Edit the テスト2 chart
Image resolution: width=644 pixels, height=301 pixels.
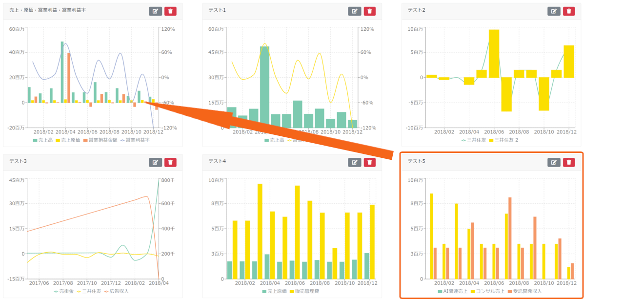554,11
